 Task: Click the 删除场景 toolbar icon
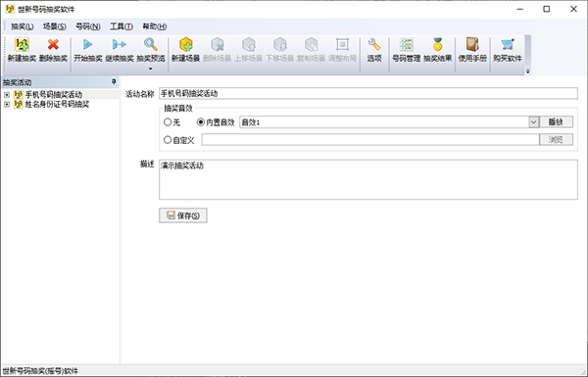(x=218, y=45)
